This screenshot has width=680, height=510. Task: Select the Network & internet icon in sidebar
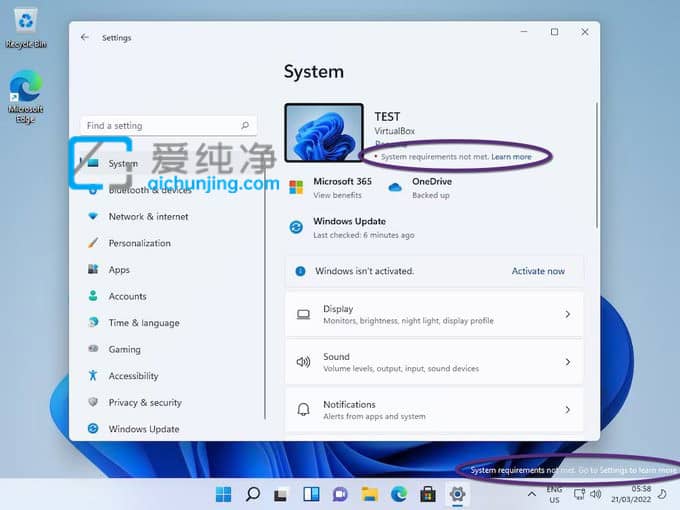(93, 216)
